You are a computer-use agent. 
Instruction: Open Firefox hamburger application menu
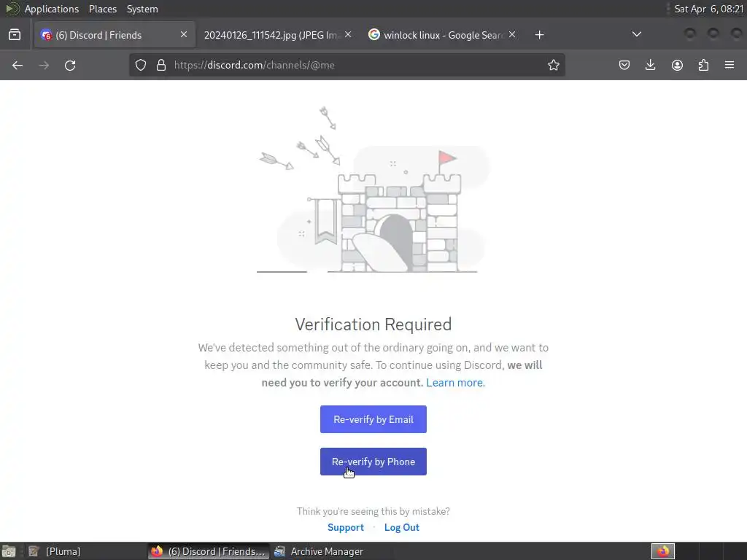[x=729, y=65]
